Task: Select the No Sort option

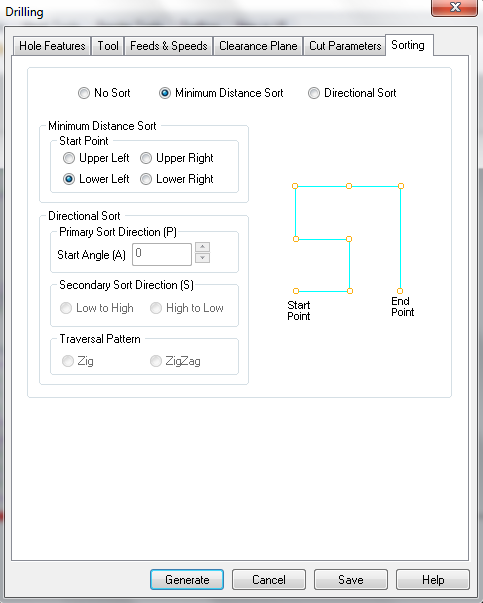Action: coord(83,93)
